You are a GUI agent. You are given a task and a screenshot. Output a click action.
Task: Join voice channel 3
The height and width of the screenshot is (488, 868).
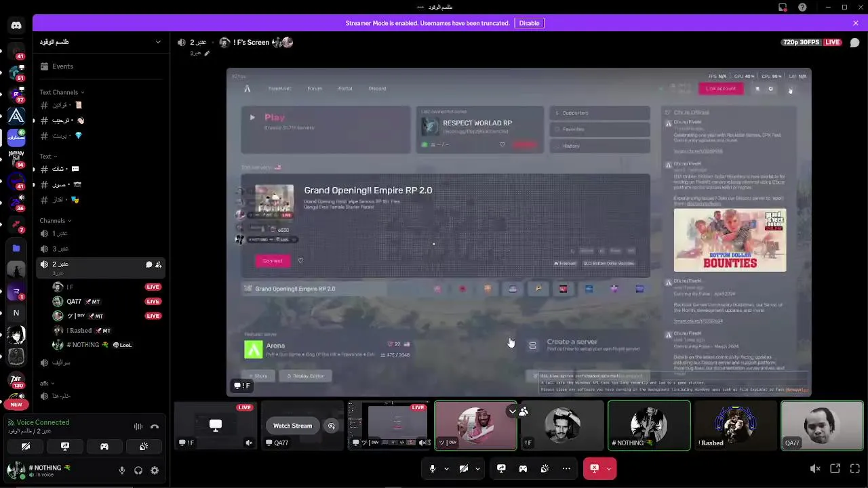100,249
